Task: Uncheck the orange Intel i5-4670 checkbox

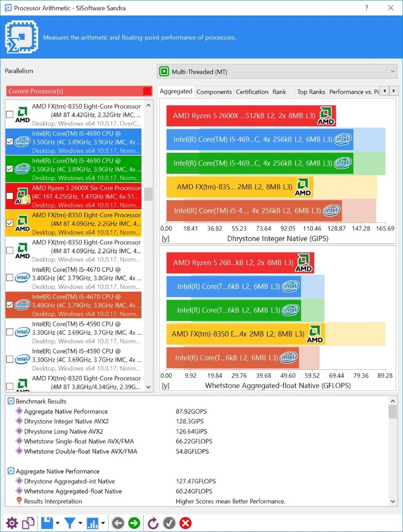Action: pos(10,305)
